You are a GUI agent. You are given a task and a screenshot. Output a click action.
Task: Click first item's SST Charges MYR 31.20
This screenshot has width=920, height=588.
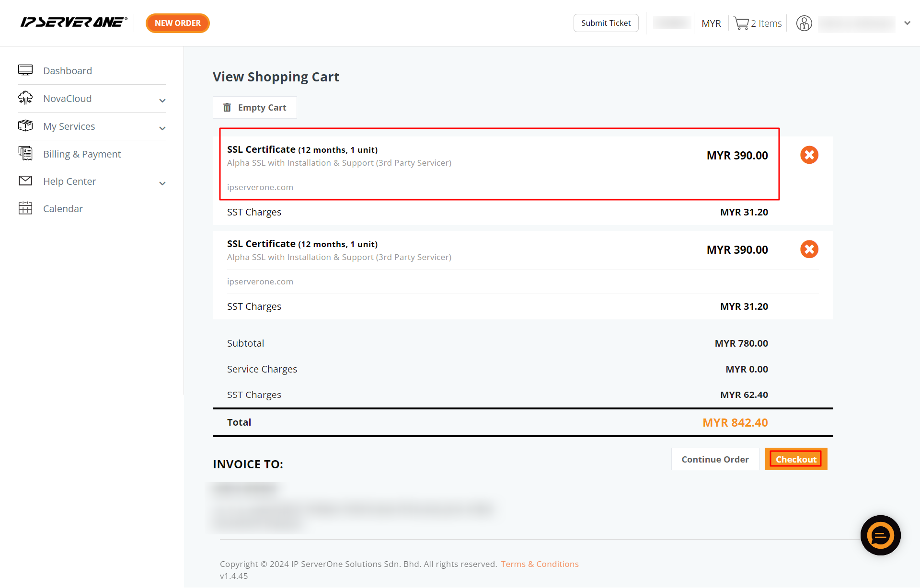pos(744,212)
